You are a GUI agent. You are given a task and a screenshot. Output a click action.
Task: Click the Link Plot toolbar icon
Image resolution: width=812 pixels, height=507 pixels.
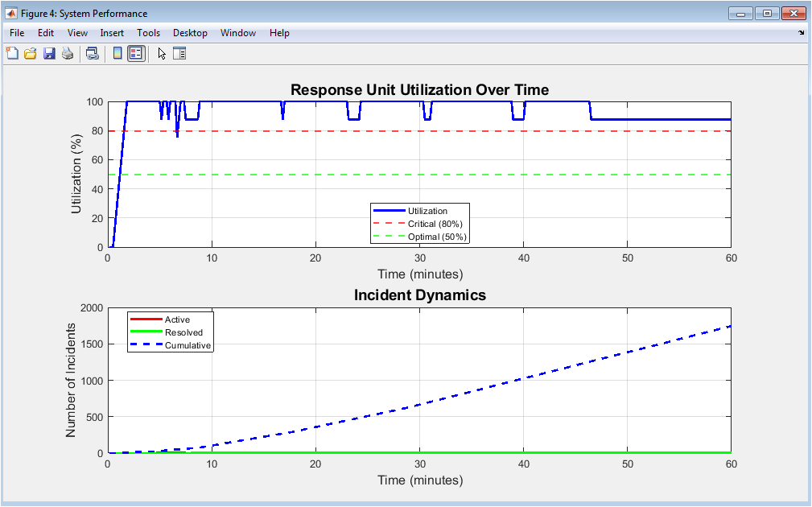click(x=93, y=54)
